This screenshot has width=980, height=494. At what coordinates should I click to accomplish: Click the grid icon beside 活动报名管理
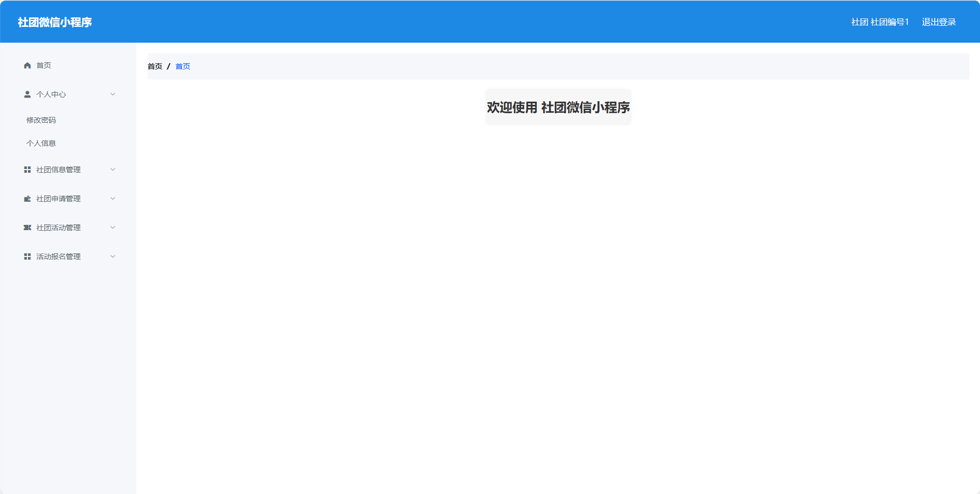[27, 256]
